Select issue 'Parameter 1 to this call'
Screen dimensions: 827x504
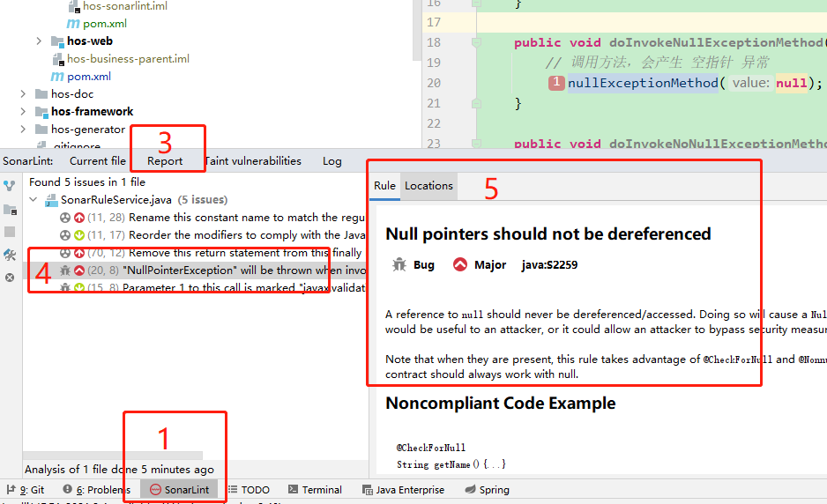click(212, 287)
